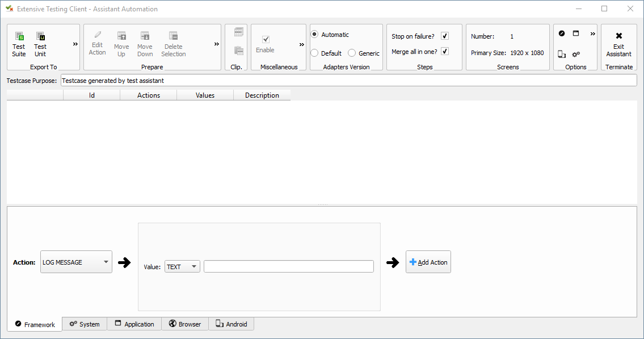Click the Description column header

(262, 95)
